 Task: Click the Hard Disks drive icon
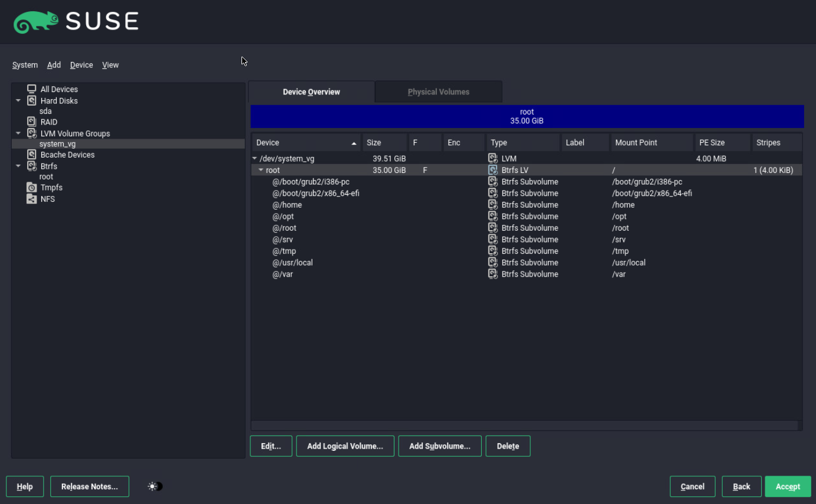[x=32, y=101]
